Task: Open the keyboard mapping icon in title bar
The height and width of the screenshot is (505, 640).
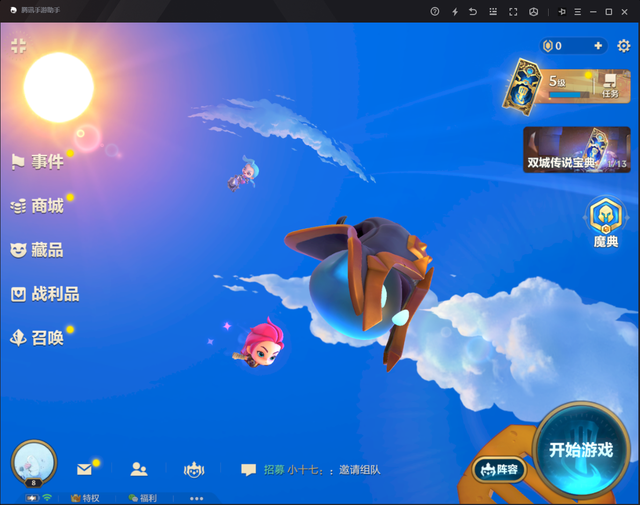Action: click(x=493, y=12)
